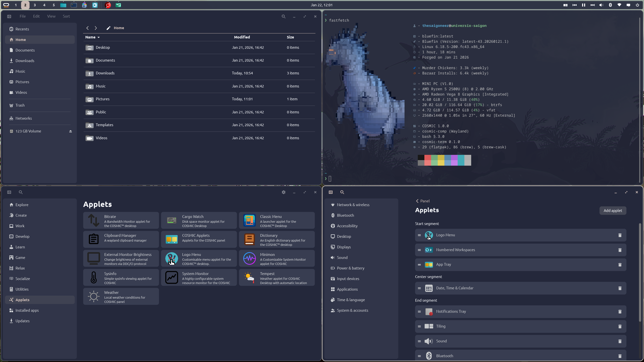Screen dimensions: 644x362
Task: Click the search icon in Files window
Action: point(284,16)
